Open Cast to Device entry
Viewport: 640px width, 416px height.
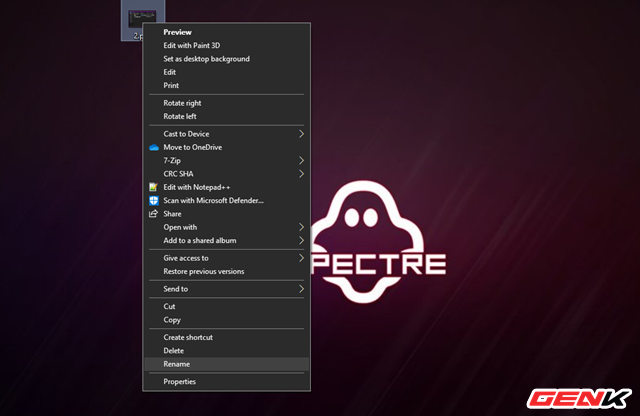click(x=227, y=134)
